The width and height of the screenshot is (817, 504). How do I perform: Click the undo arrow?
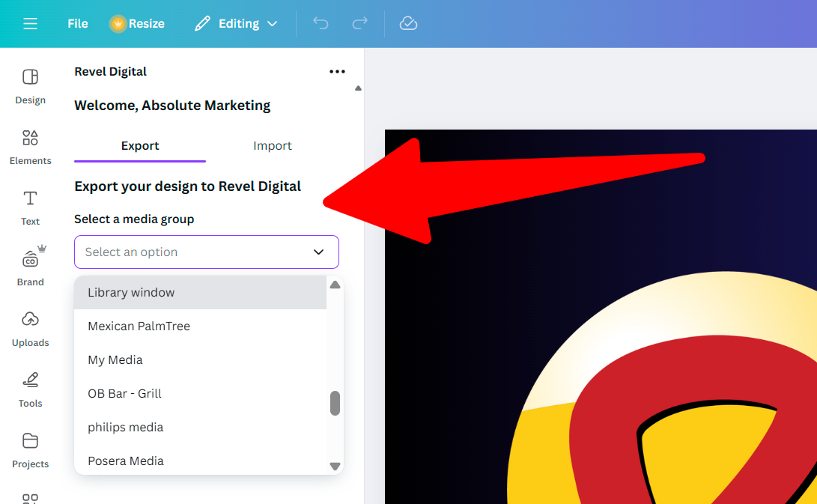(x=321, y=23)
